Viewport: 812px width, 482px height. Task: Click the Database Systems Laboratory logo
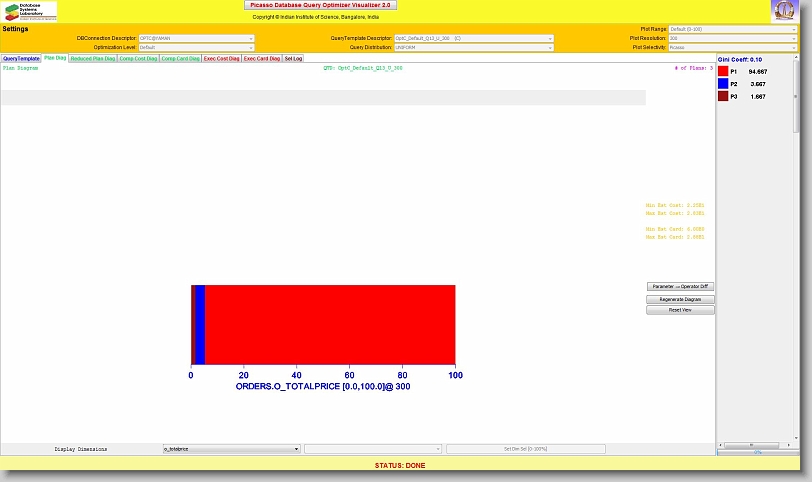(x=29, y=11)
